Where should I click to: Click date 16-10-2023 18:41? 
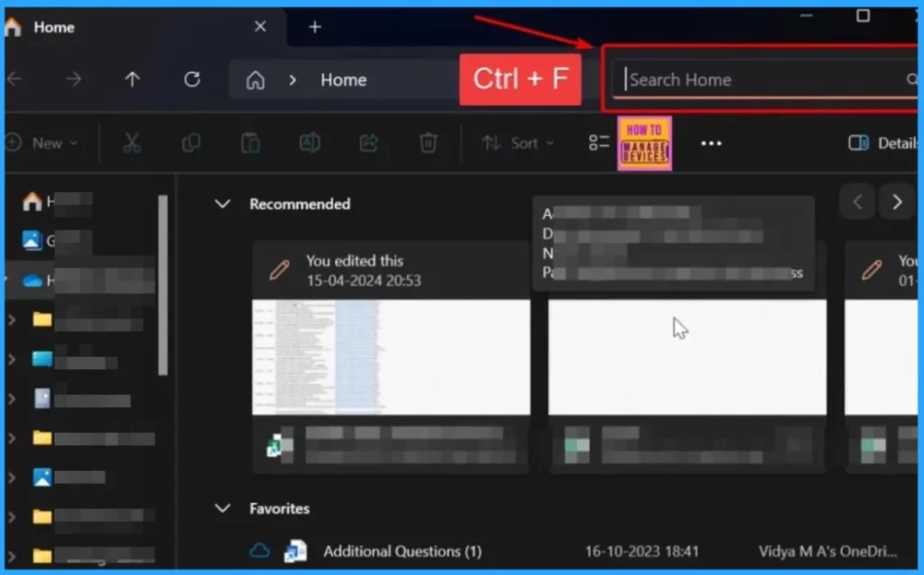(x=642, y=552)
